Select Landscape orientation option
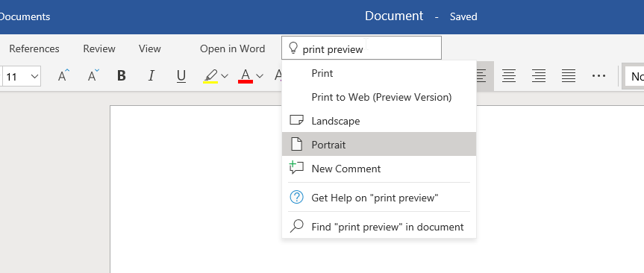644x273 pixels. pos(379,121)
